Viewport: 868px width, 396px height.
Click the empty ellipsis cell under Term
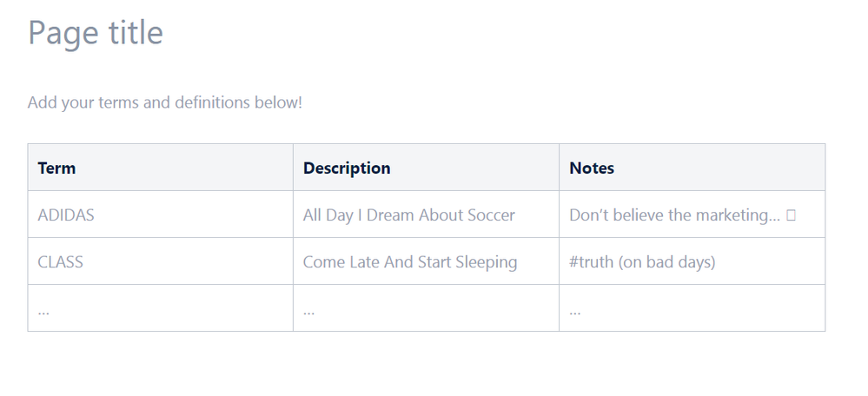(161, 308)
